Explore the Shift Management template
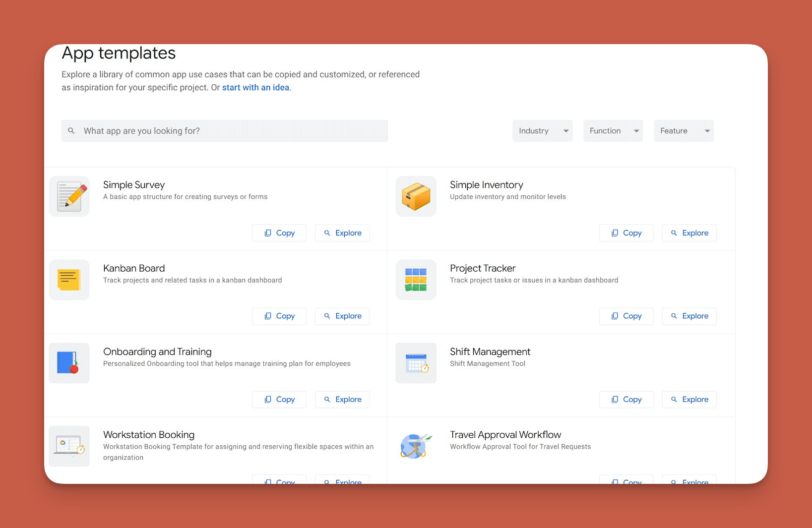 pos(689,400)
